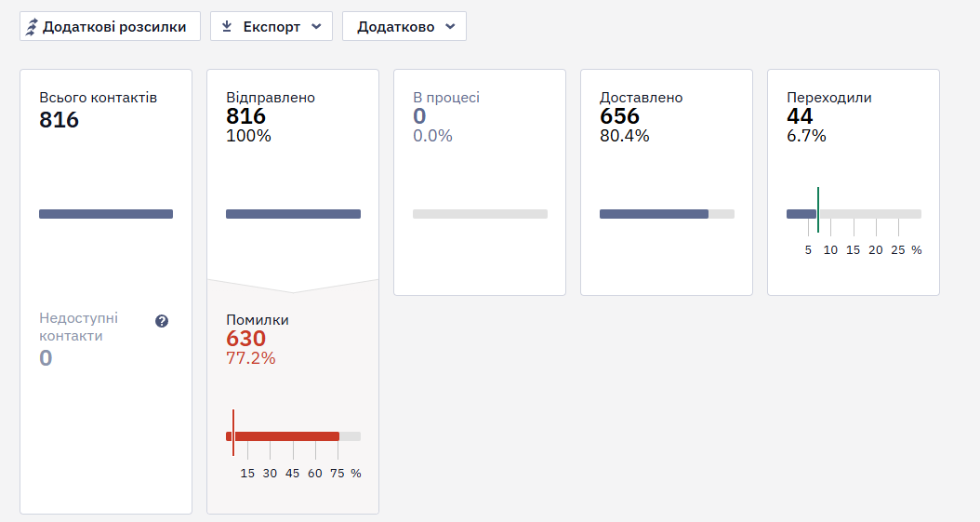Click the Додаткові розсилки button
This screenshot has height=522, width=980.
110,26
